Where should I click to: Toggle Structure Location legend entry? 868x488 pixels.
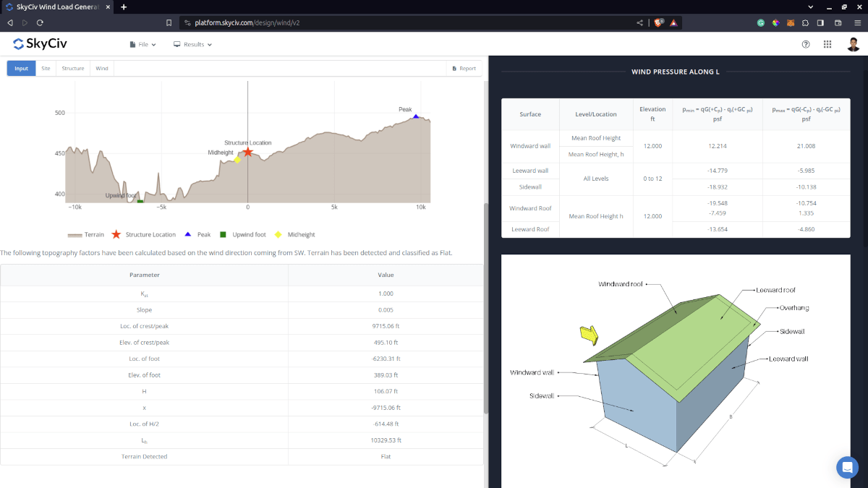point(143,234)
